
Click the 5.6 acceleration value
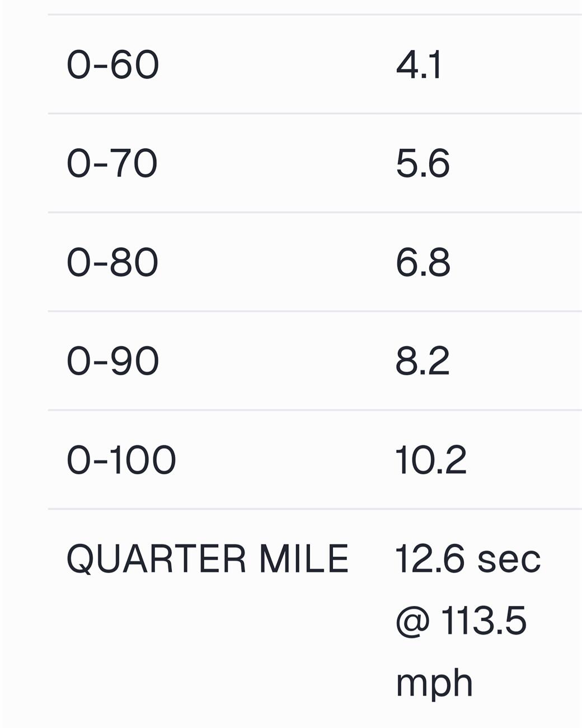pyautogui.click(x=423, y=164)
